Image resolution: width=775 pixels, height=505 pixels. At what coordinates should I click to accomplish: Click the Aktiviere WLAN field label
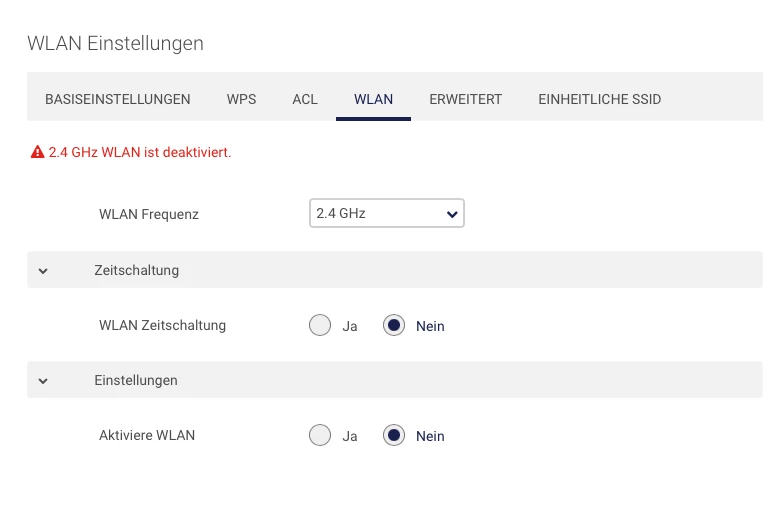(x=147, y=435)
